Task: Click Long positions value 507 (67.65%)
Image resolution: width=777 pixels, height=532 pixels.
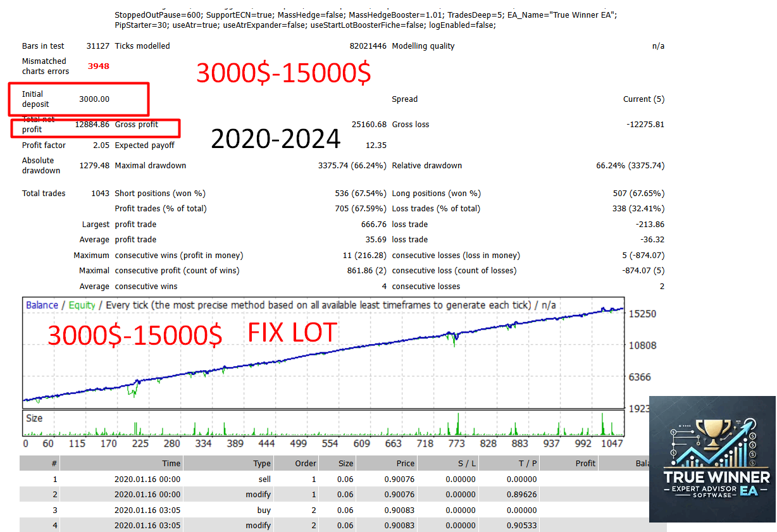Action: tap(638, 194)
